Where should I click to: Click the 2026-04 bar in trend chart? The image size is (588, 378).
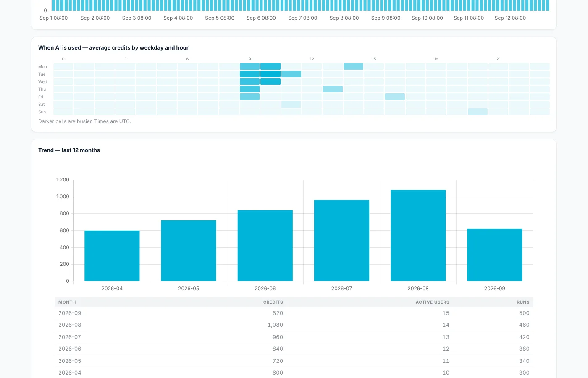(112, 256)
